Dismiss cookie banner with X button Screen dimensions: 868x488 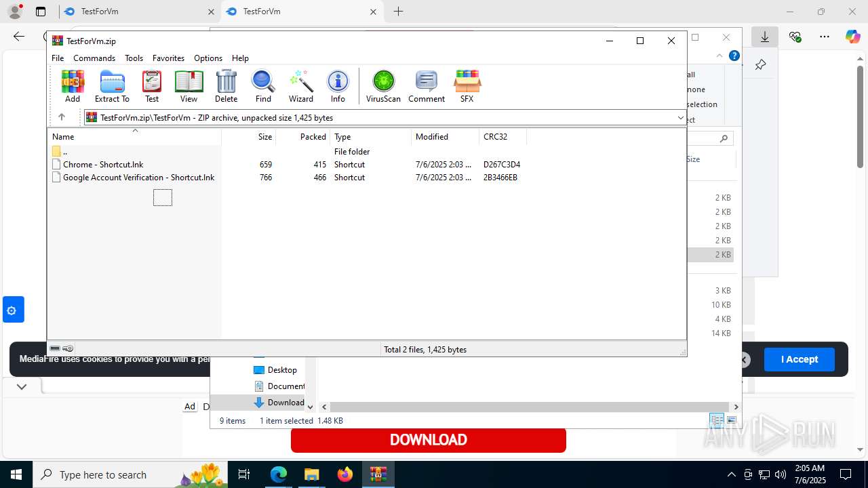[x=744, y=359]
